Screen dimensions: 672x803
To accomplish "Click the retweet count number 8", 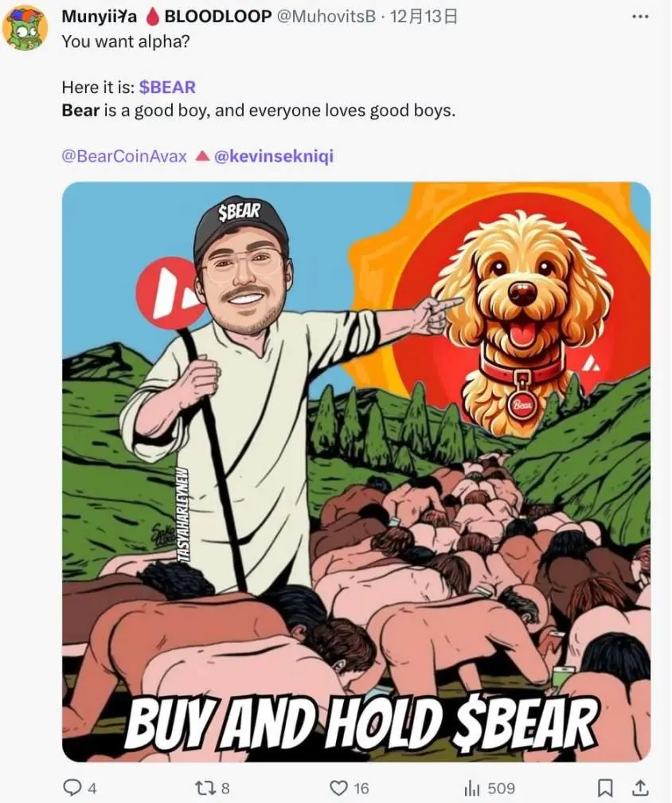I will pos(225,788).
